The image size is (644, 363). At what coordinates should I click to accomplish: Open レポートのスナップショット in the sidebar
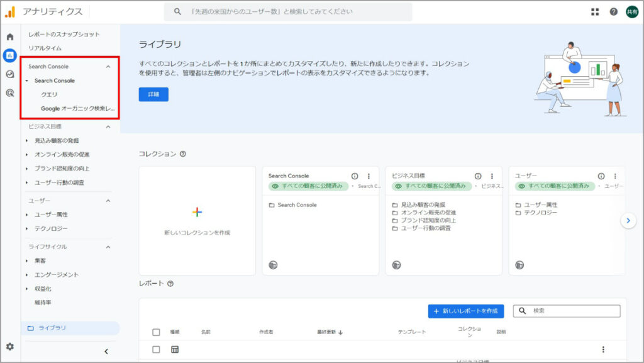tap(64, 35)
